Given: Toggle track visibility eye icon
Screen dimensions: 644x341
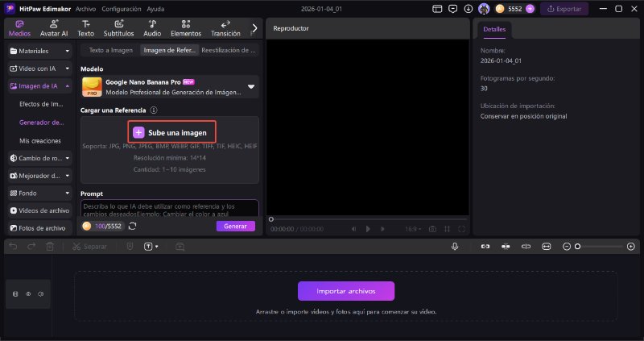Looking at the screenshot, I should tap(28, 294).
